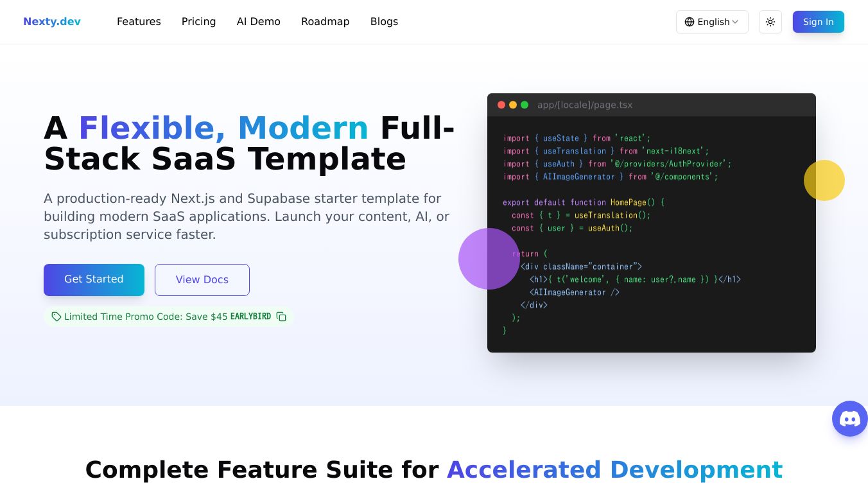The image size is (868, 488).
Task: Click the purple decorative circle
Action: pos(489,259)
